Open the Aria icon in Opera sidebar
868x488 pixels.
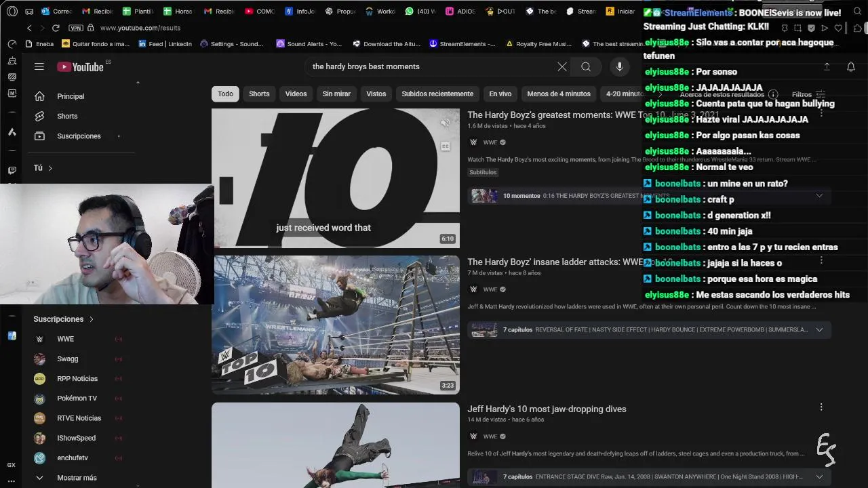click(x=12, y=132)
